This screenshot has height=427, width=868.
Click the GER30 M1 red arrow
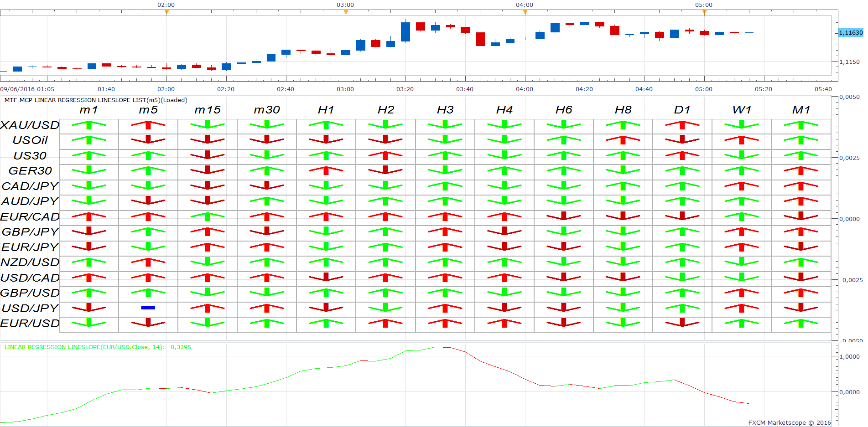pos(801,170)
